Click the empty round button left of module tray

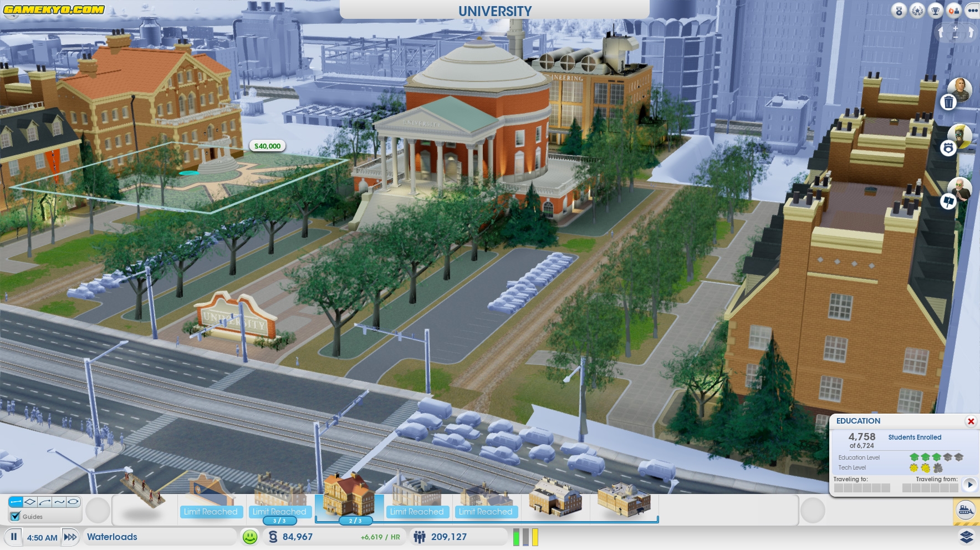tap(98, 510)
